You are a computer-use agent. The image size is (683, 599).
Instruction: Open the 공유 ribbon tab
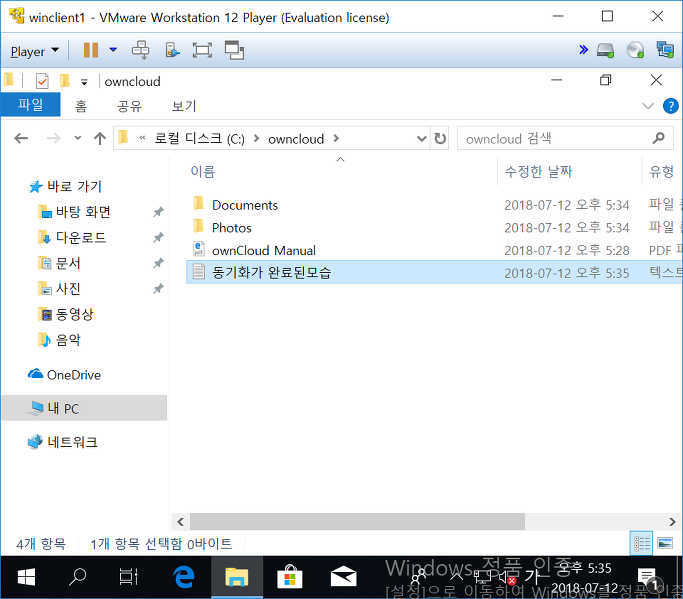[129, 106]
